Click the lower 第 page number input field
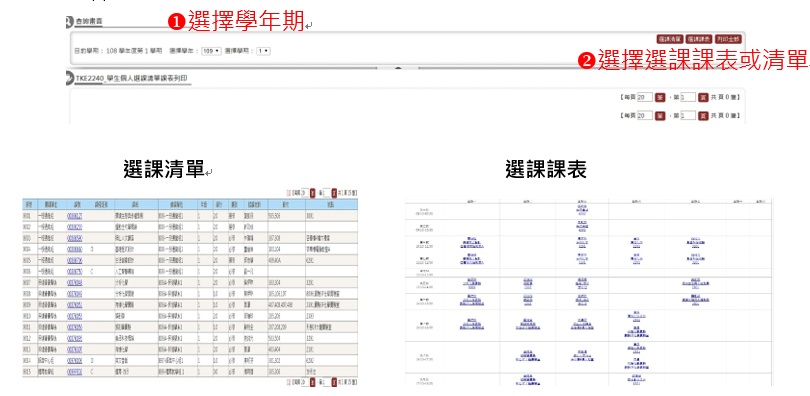This screenshot has height=396, width=810. pos(688,116)
